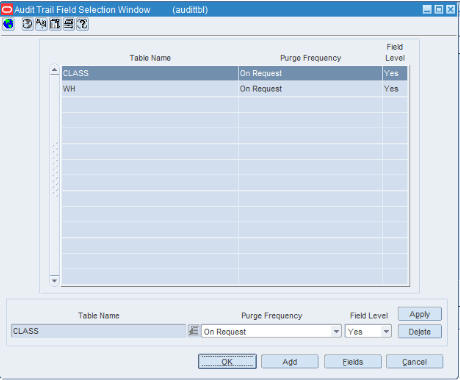Viewport: 460px width, 380px height.
Task: Click On Request cell in the CLASS row
Action: tap(310, 73)
